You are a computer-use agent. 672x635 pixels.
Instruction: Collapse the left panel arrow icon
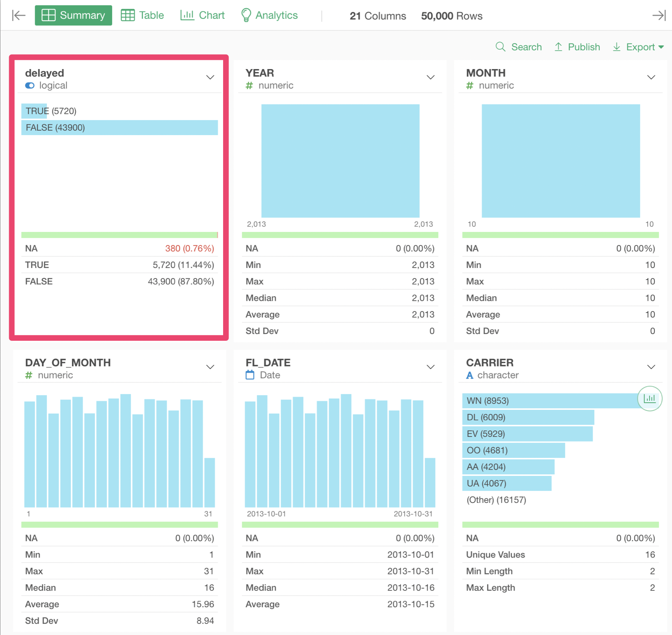point(18,15)
